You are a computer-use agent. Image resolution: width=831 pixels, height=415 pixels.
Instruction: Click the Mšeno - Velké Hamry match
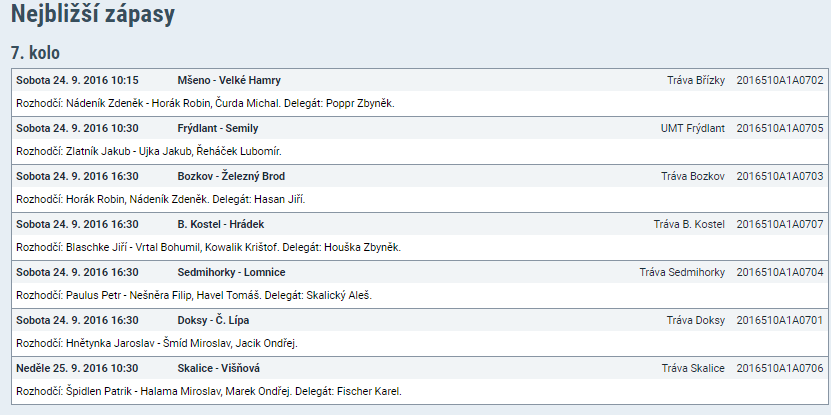pyautogui.click(x=229, y=80)
